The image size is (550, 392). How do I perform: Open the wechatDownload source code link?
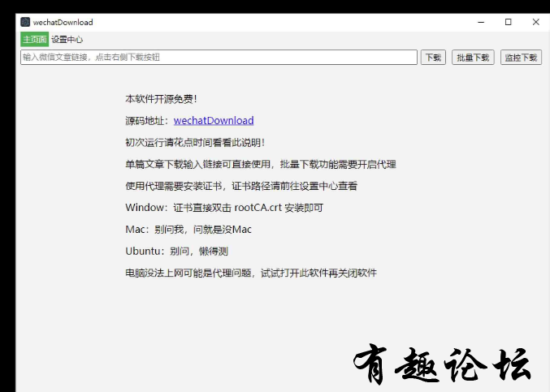coord(214,120)
